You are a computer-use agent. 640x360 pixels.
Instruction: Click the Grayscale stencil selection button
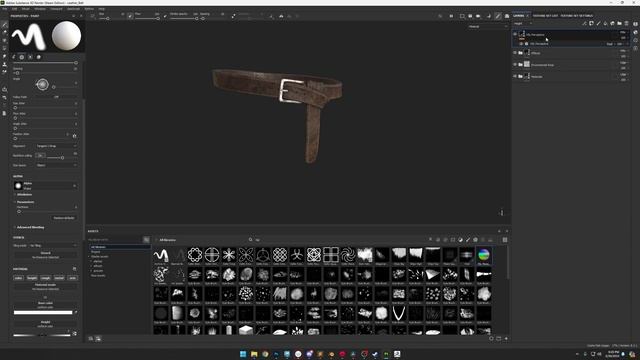45,255
